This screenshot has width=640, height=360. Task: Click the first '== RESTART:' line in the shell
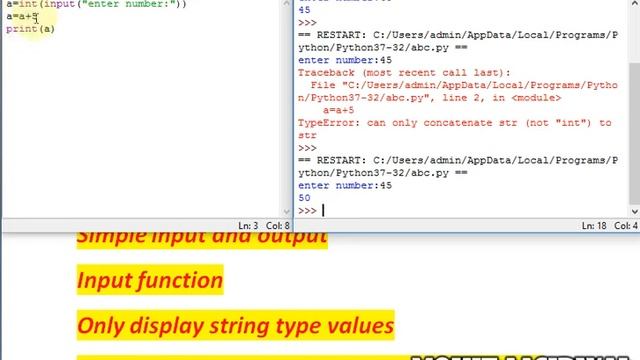[x=458, y=35]
